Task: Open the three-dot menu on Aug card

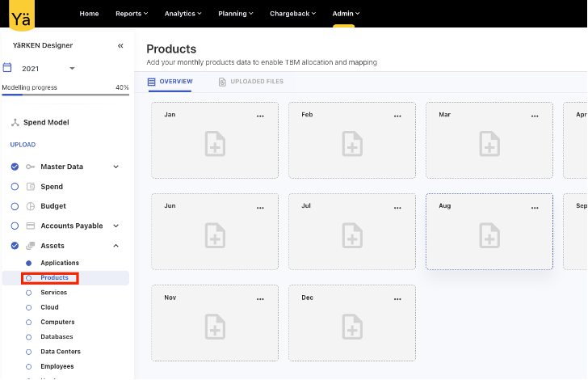Action: [535, 208]
